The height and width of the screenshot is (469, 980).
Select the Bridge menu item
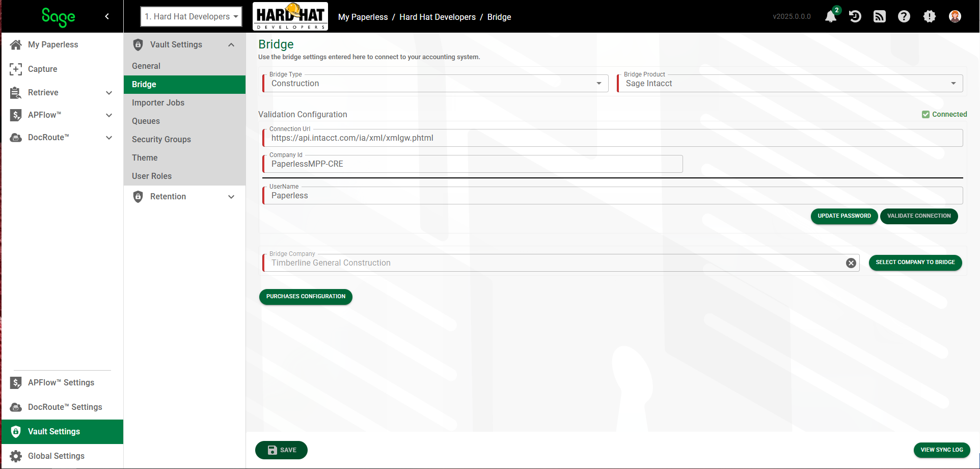[x=184, y=85]
